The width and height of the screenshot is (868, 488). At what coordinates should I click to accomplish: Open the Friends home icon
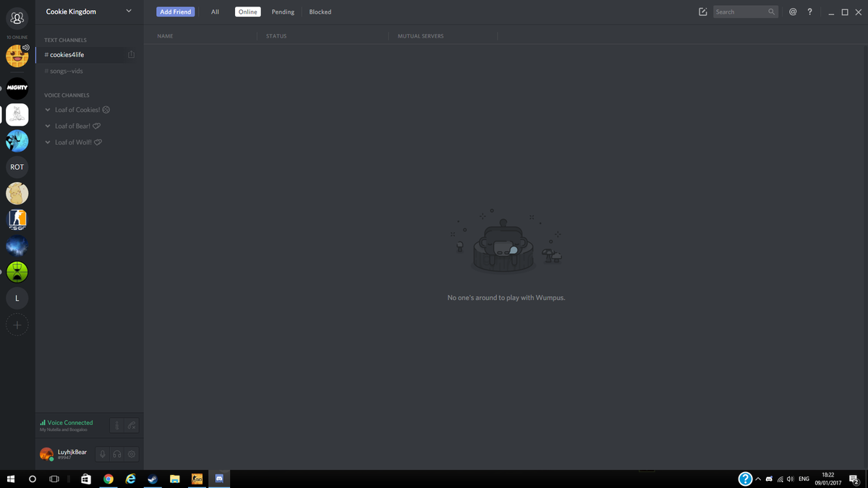pyautogui.click(x=17, y=18)
